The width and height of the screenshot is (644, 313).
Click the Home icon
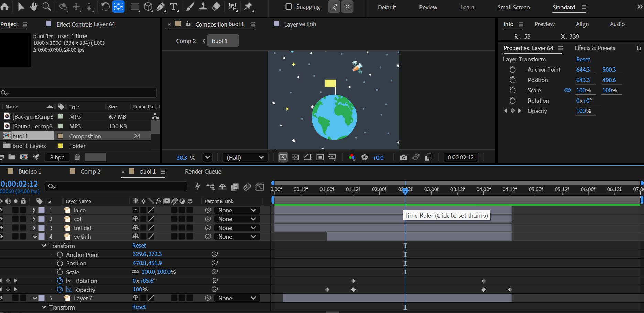coord(5,7)
